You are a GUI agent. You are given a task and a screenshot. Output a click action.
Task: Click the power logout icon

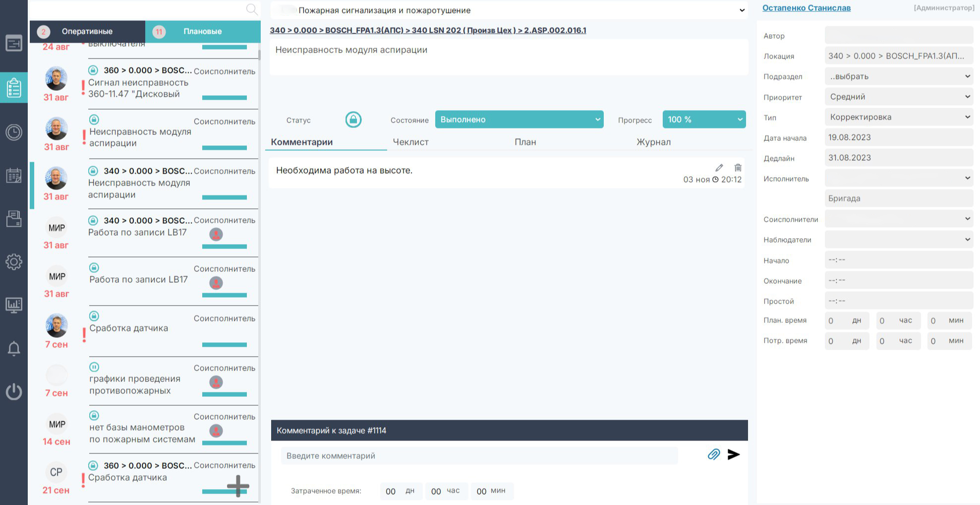14,392
